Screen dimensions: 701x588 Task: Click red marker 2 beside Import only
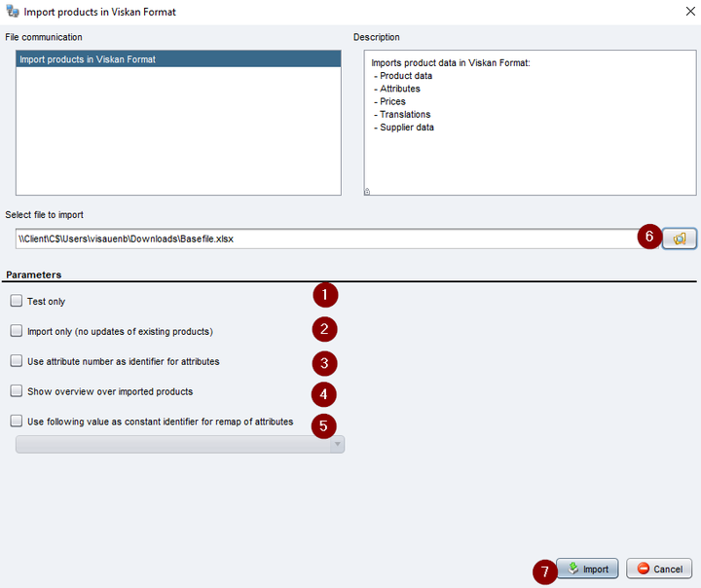click(x=324, y=329)
